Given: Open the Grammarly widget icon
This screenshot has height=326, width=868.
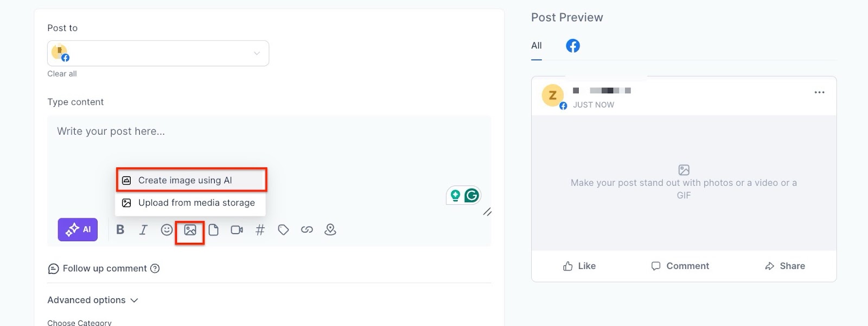Looking at the screenshot, I should [x=471, y=195].
